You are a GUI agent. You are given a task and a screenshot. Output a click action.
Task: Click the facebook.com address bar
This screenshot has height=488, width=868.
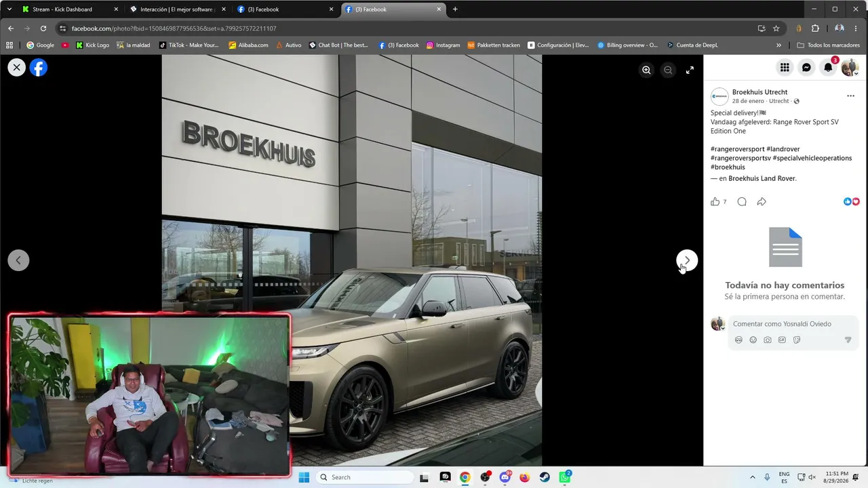tap(407, 28)
